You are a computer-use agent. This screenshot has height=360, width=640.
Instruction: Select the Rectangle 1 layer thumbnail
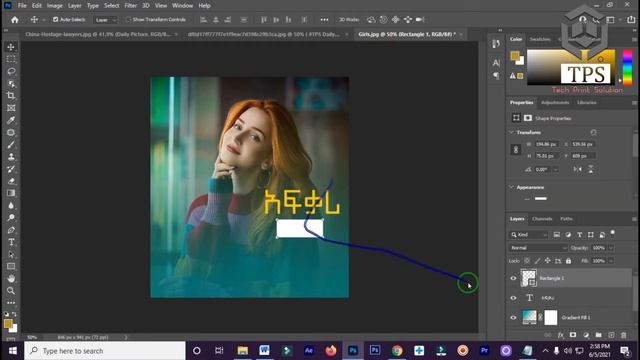pos(529,278)
